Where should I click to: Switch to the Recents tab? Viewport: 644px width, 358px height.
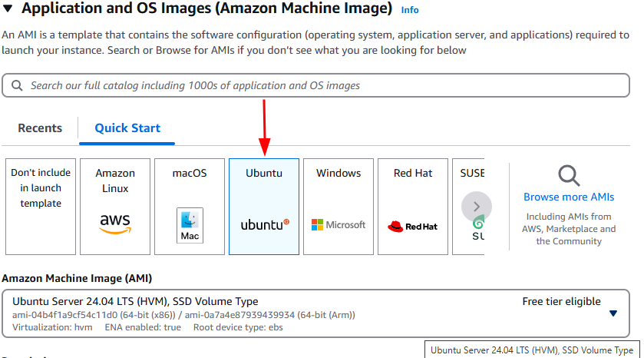[x=40, y=128]
